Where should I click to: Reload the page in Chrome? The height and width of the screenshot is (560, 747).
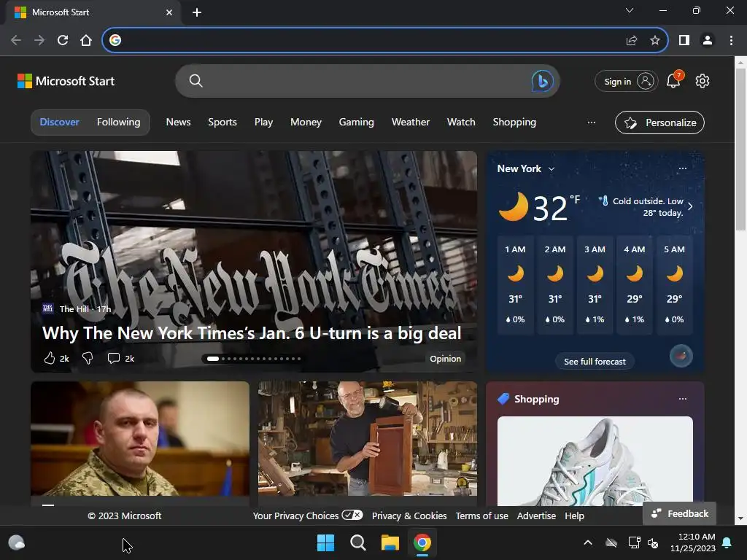(x=63, y=40)
